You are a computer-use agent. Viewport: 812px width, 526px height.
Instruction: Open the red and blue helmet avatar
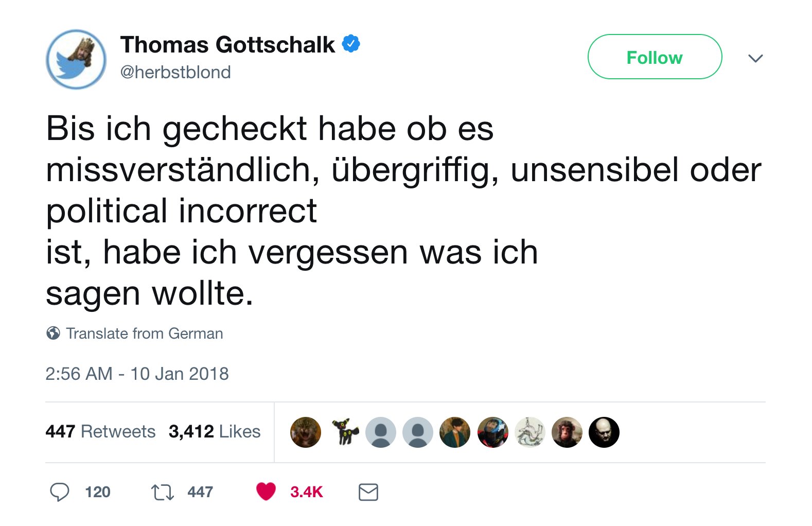[x=492, y=432]
